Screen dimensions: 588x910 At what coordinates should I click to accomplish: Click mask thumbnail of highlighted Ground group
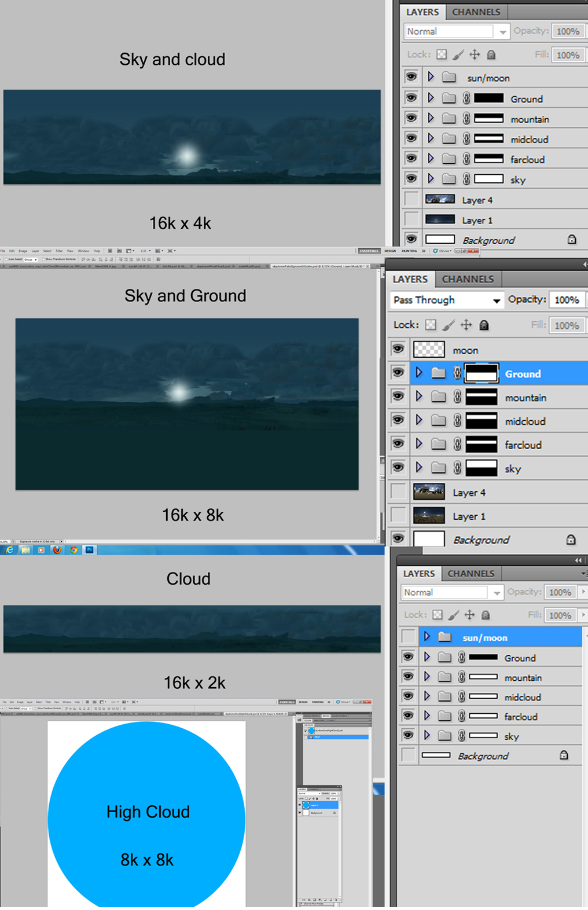(482, 374)
